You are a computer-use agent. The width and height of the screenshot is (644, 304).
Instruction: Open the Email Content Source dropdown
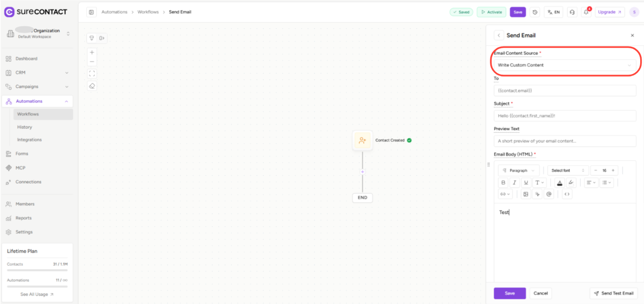565,65
